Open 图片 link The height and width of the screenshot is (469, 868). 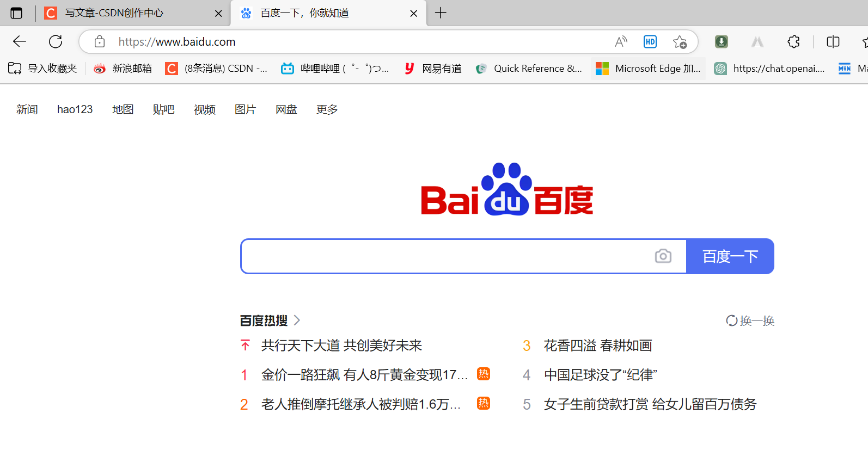point(246,109)
